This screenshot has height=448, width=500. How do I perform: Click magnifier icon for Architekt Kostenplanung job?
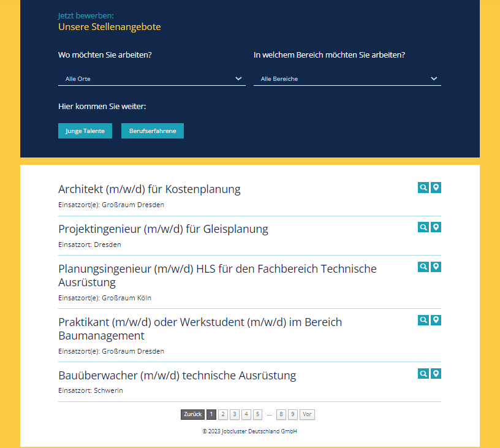coord(423,188)
